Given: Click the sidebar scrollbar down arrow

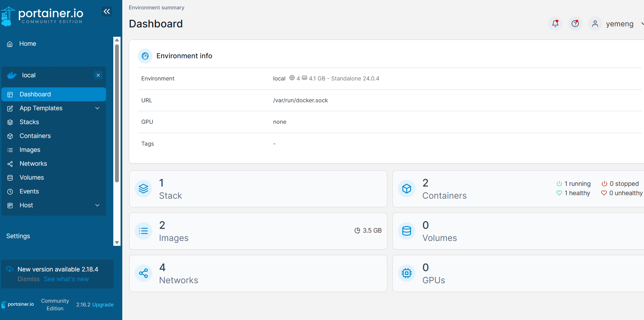Looking at the screenshot, I should [x=117, y=243].
